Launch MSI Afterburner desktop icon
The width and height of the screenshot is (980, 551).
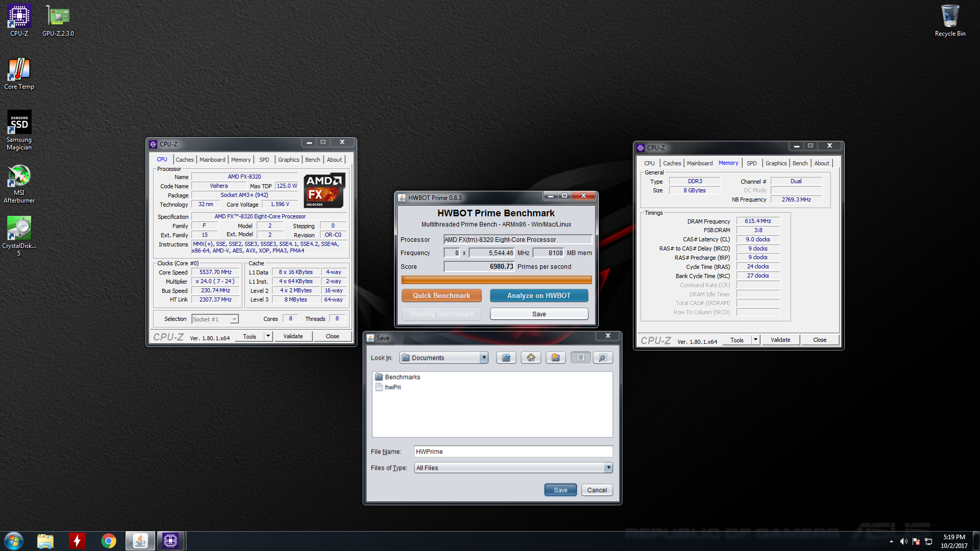tap(19, 184)
